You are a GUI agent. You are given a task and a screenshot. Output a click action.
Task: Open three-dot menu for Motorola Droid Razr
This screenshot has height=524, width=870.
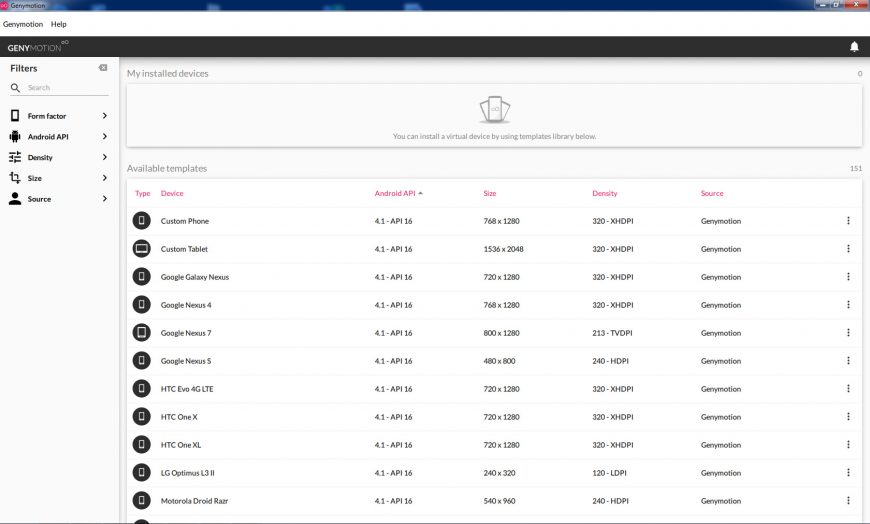coord(848,500)
